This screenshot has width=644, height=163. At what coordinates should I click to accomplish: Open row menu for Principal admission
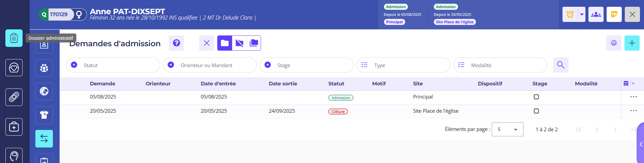(x=633, y=97)
